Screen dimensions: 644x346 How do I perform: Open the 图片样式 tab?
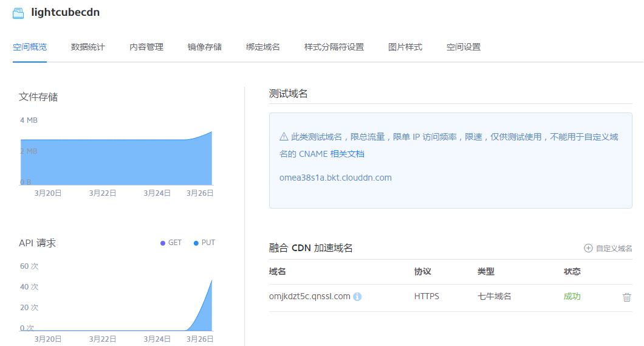[405, 47]
